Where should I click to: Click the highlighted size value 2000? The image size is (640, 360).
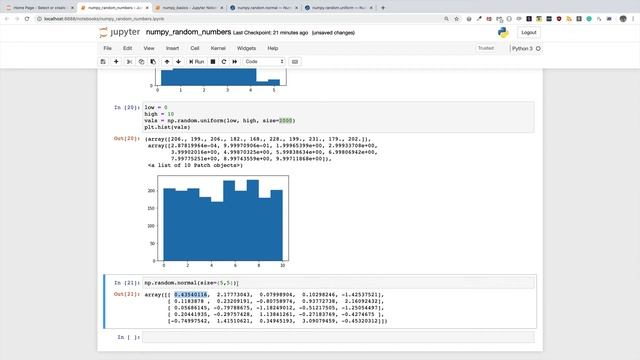click(285, 121)
